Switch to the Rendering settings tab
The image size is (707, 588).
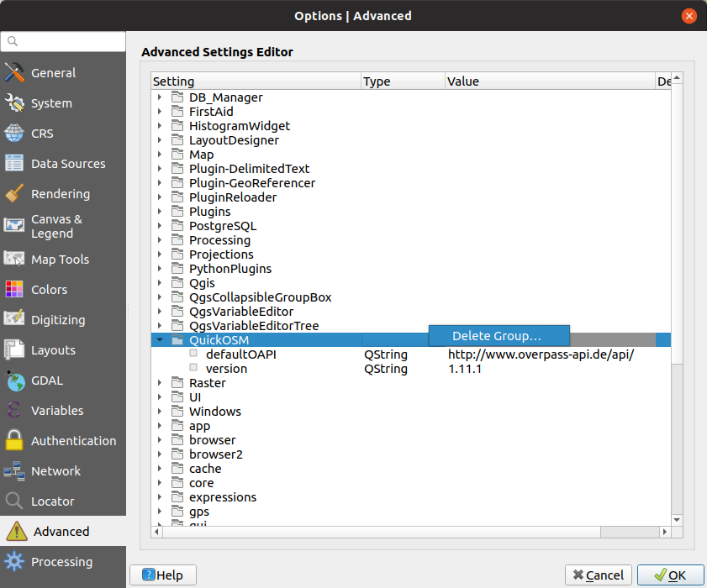(63, 194)
